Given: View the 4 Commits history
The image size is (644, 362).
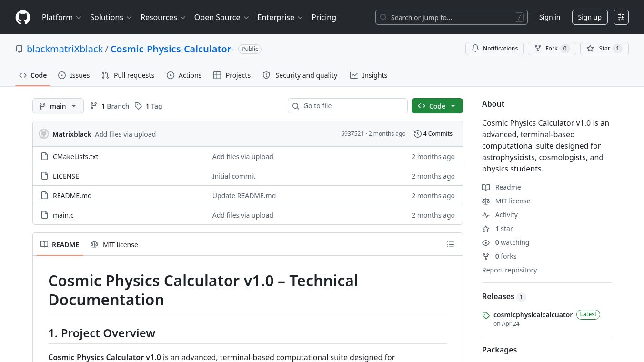Looking at the screenshot, I should (x=433, y=134).
